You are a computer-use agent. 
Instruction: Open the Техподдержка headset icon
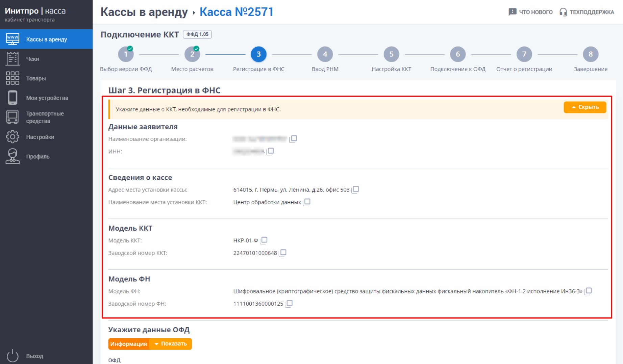point(563,12)
